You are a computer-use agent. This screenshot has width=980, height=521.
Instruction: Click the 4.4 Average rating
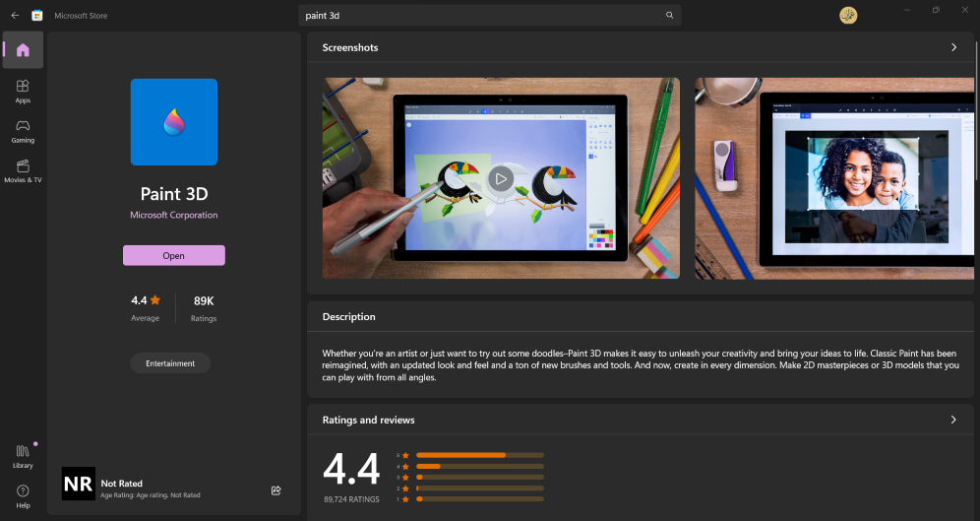coord(145,307)
